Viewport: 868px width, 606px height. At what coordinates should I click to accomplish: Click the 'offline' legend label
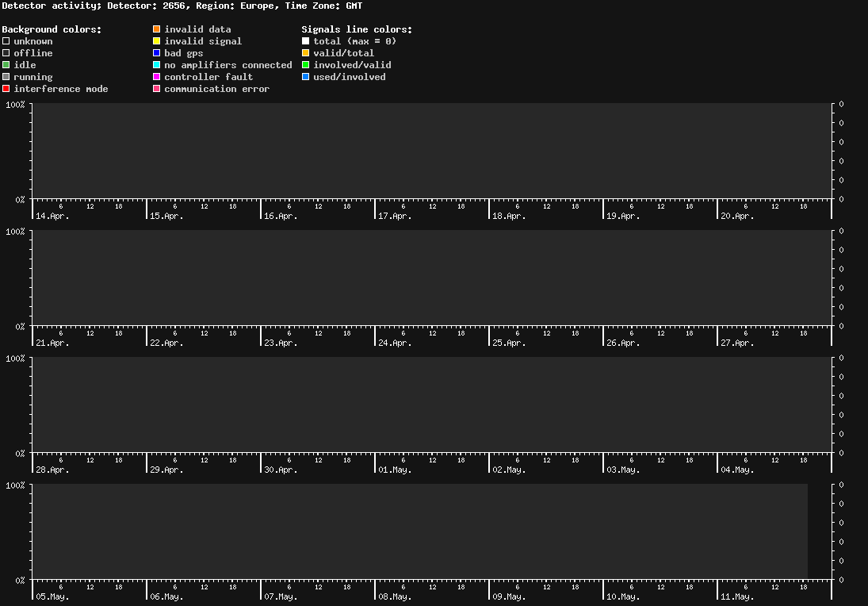(x=33, y=53)
